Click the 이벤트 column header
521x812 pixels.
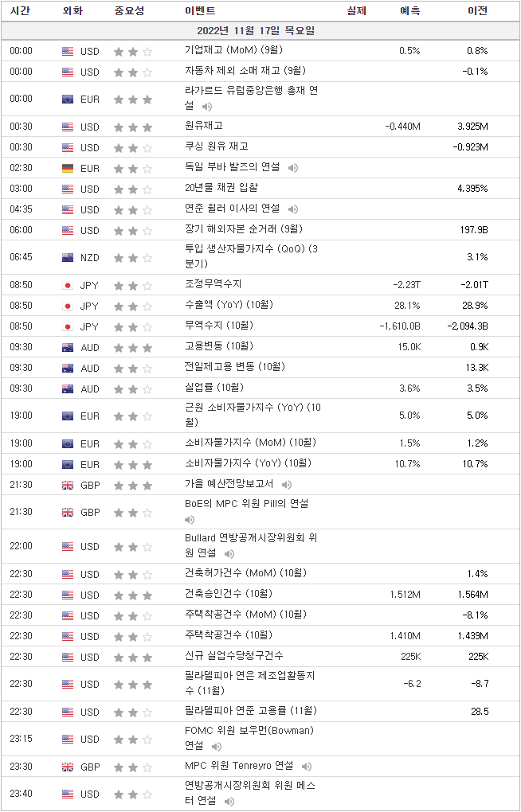coord(200,10)
